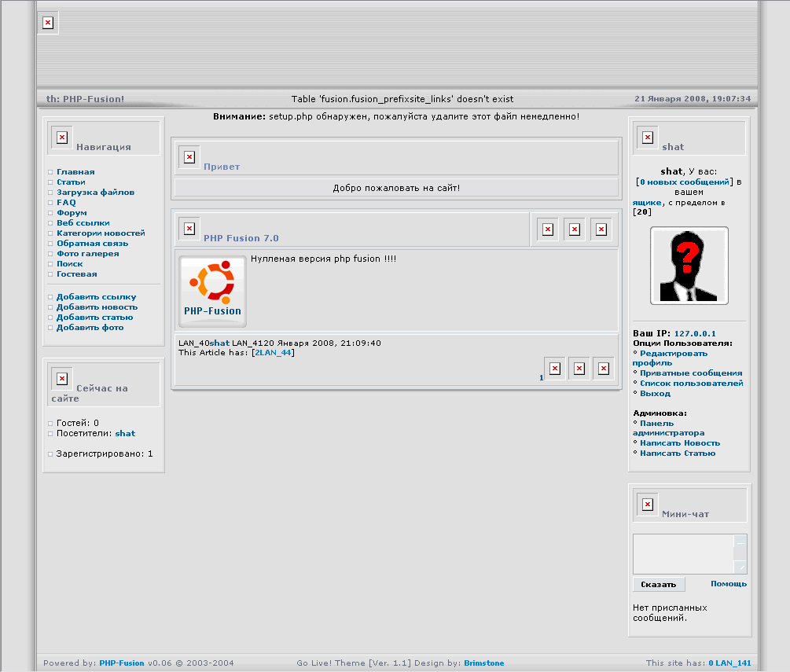Click the "Гостей: 0" line
This screenshot has height=672, width=790.
coord(78,423)
